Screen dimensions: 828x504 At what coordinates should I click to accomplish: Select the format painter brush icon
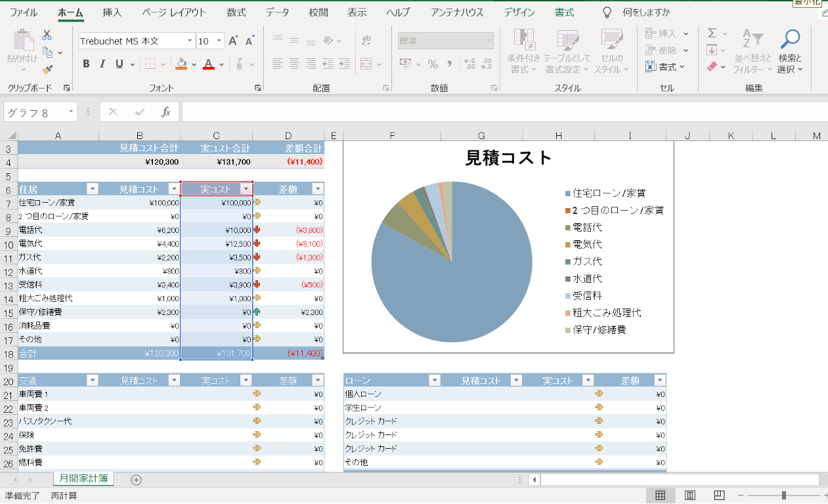[x=47, y=69]
